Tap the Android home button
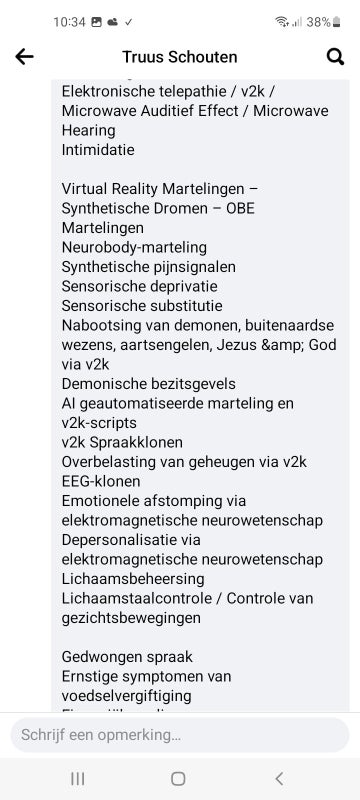This screenshot has height=800, width=360. coord(178,779)
